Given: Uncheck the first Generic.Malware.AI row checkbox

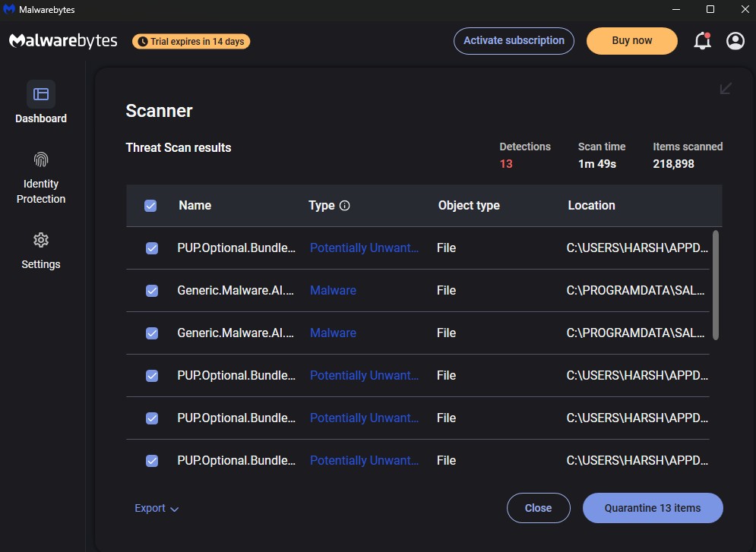Looking at the screenshot, I should coord(152,291).
